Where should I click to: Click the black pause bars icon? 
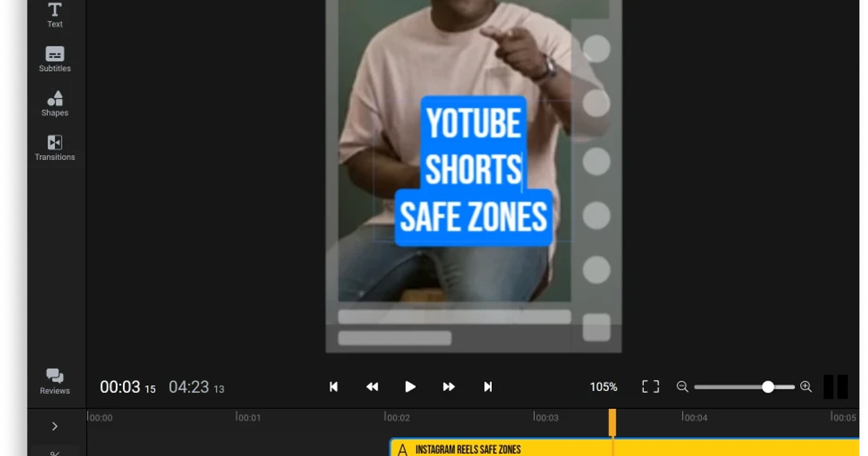coord(835,387)
